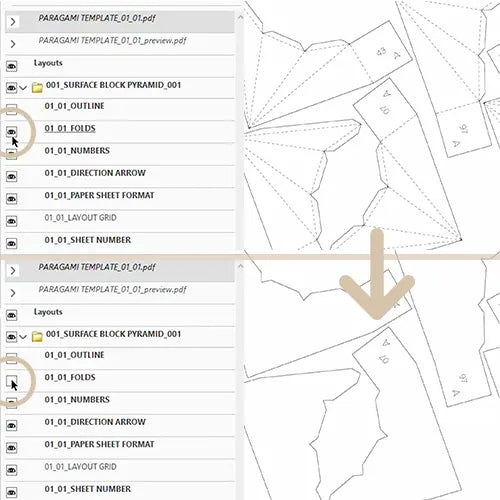Viewport: 500px width, 500px height.
Task: Toggle the upper 01_01_SHEET NUMBER eye icon
Action: click(x=11, y=243)
